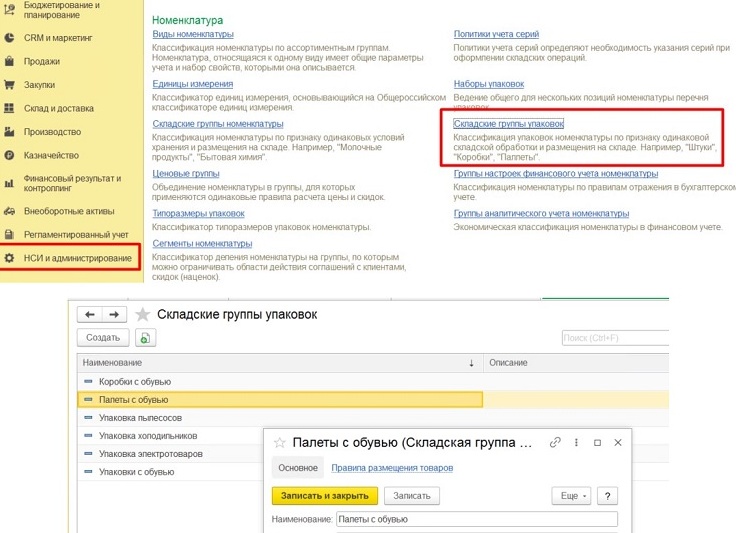Image resolution: width=736 pixels, height=533 pixels.
Task: Open CRM и маркетинг section
Action: tap(58, 38)
